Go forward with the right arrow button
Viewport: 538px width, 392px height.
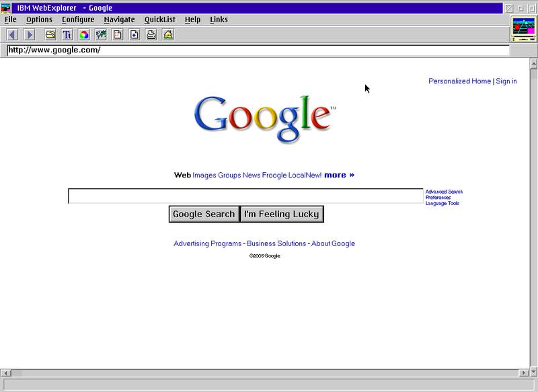[30, 35]
